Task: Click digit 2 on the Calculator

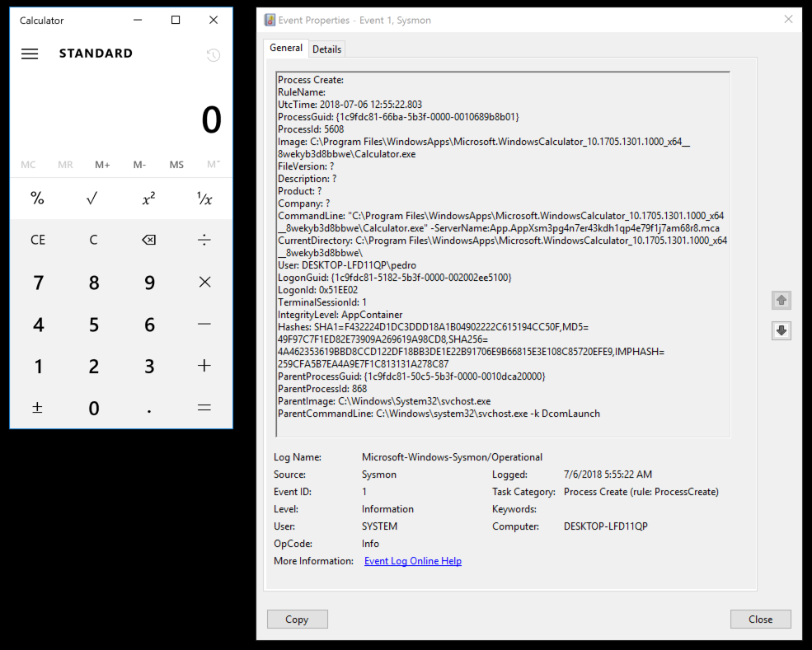Action: pos(94,367)
